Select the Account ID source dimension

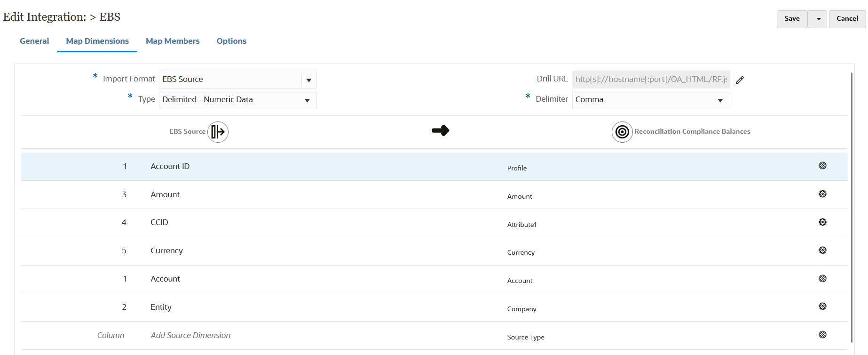170,166
